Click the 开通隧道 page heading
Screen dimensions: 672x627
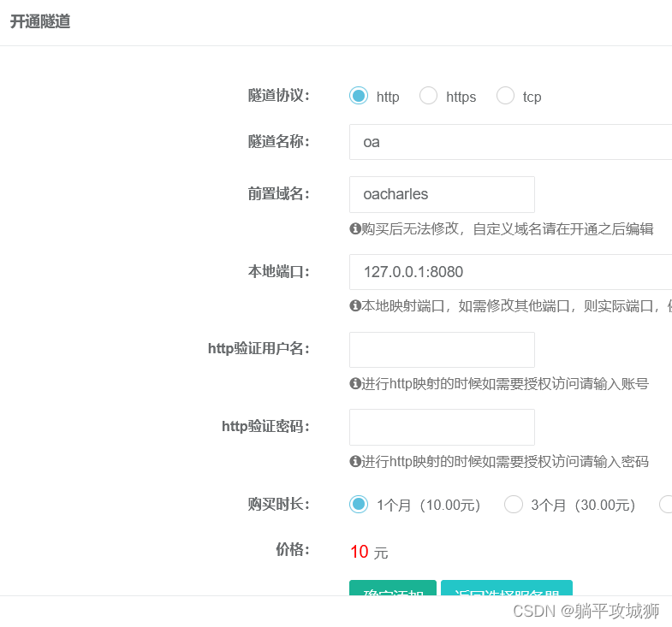40,21
